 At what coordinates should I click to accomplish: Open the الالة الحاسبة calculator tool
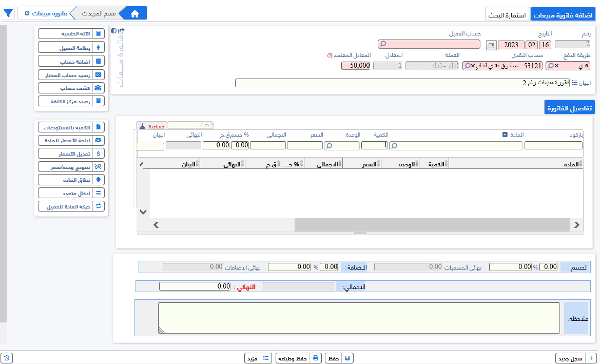pos(71,33)
